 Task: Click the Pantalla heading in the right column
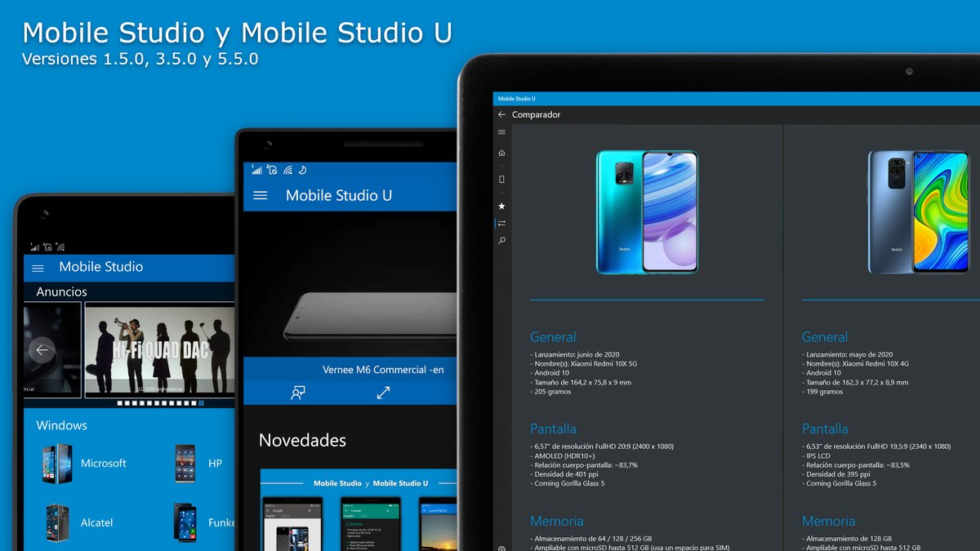tap(824, 428)
